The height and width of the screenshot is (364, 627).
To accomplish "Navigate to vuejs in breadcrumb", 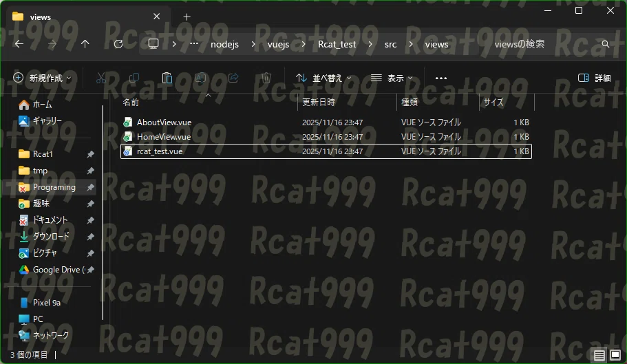I will tap(278, 44).
